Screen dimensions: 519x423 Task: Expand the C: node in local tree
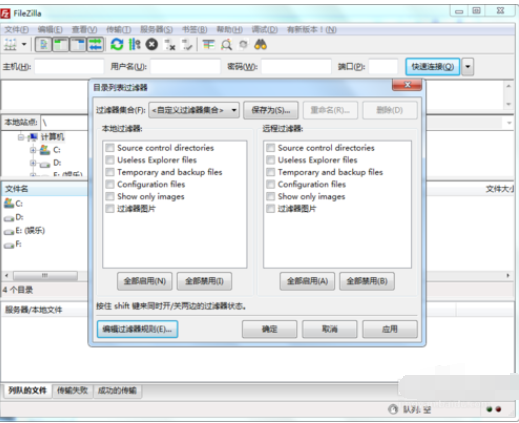coord(33,150)
